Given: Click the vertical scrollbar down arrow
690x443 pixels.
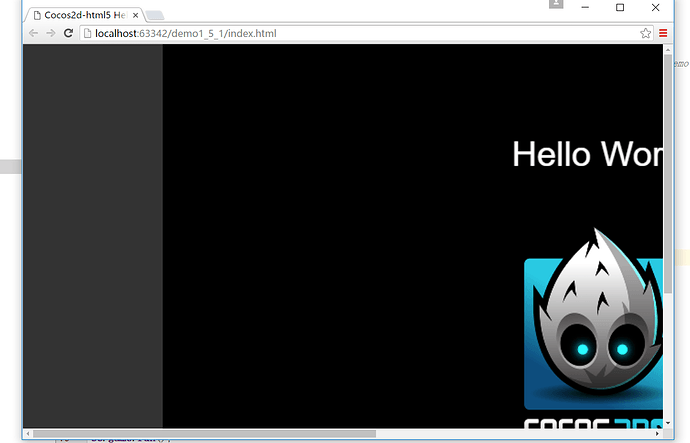Looking at the screenshot, I should tap(668, 423).
